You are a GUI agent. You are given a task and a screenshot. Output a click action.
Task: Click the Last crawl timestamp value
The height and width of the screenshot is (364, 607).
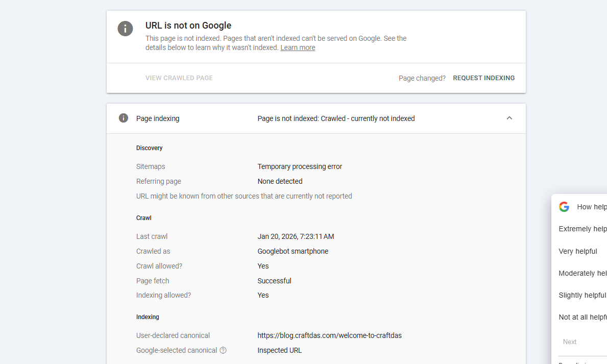click(x=296, y=236)
